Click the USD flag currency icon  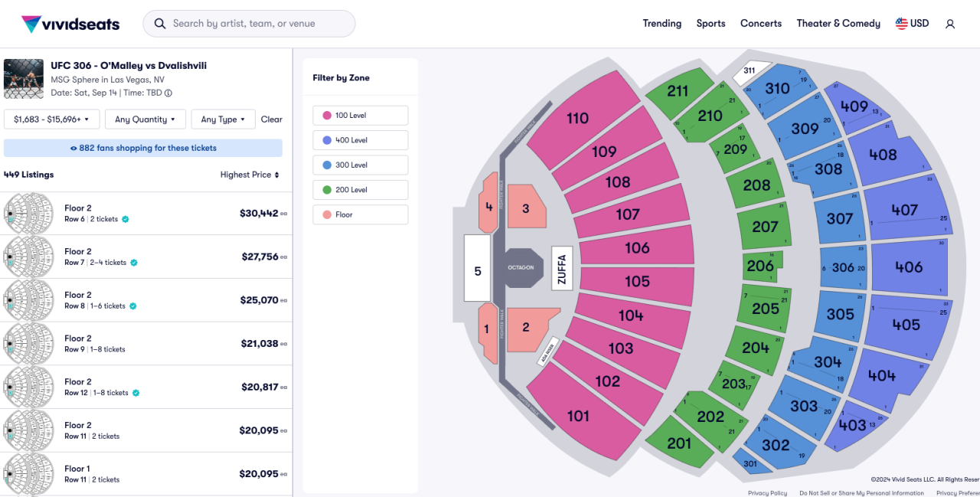click(902, 23)
